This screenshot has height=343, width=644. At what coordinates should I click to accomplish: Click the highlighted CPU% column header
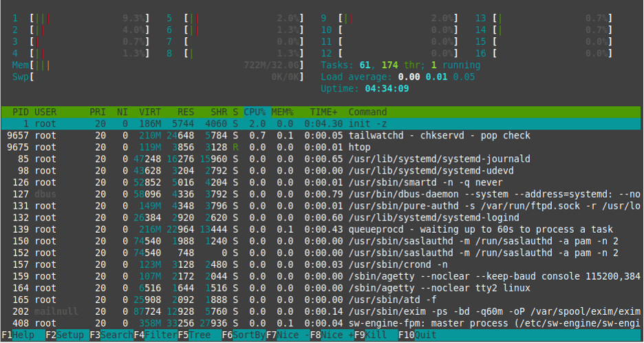pos(257,112)
